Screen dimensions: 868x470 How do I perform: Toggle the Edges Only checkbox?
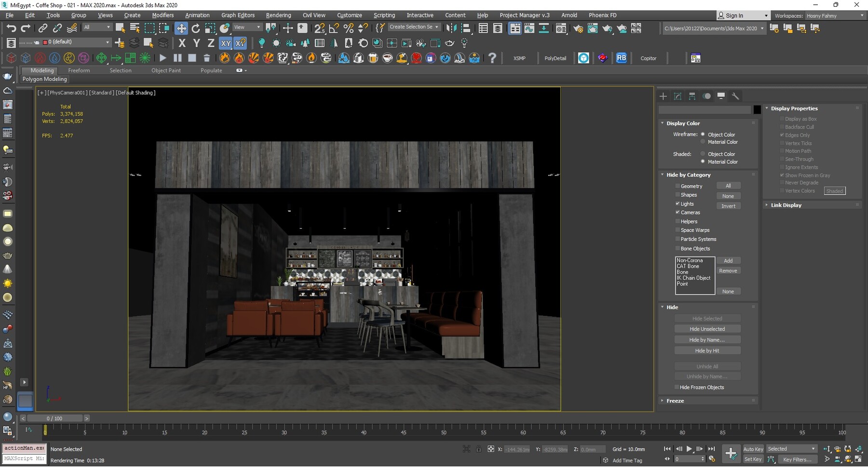782,135
